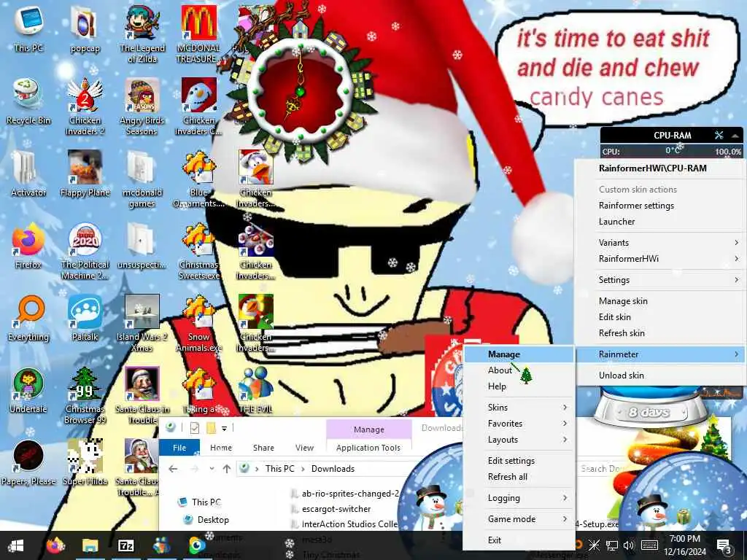This screenshot has width=747, height=560.
Task: Launch Flappy Plane shortcut
Action: [85, 174]
